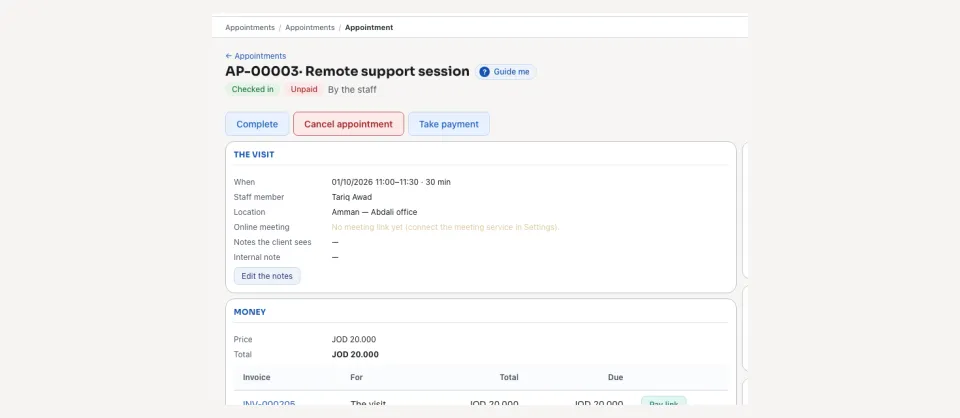The width and height of the screenshot is (960, 418).
Task: Click the Edit the notes button
Action: tap(267, 276)
